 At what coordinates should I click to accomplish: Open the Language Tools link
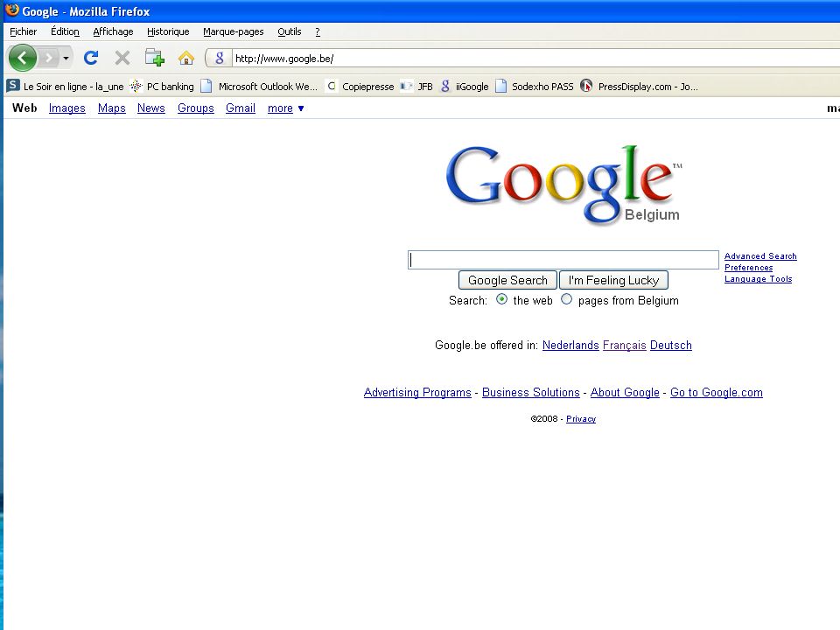758,278
